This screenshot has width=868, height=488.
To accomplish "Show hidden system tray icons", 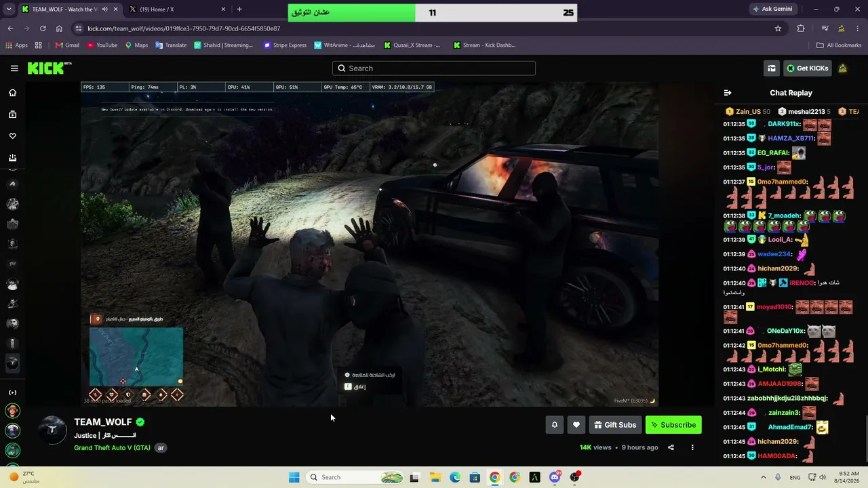I will tap(763, 477).
